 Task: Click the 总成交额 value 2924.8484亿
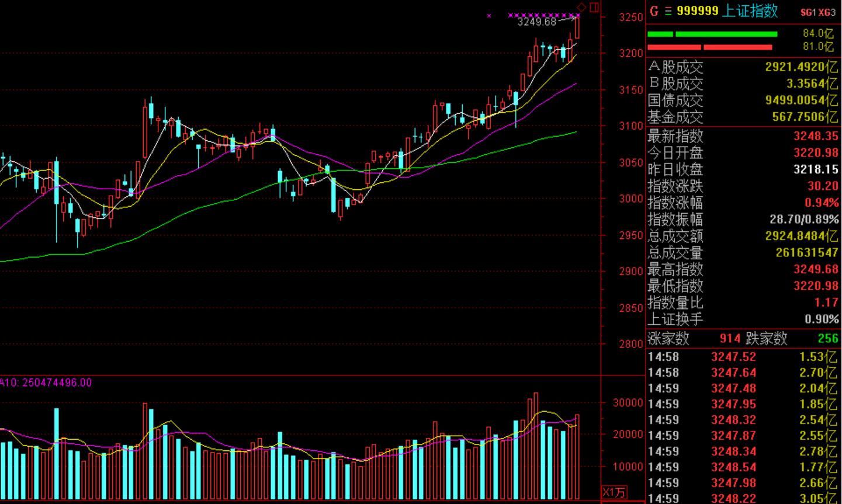click(x=802, y=236)
